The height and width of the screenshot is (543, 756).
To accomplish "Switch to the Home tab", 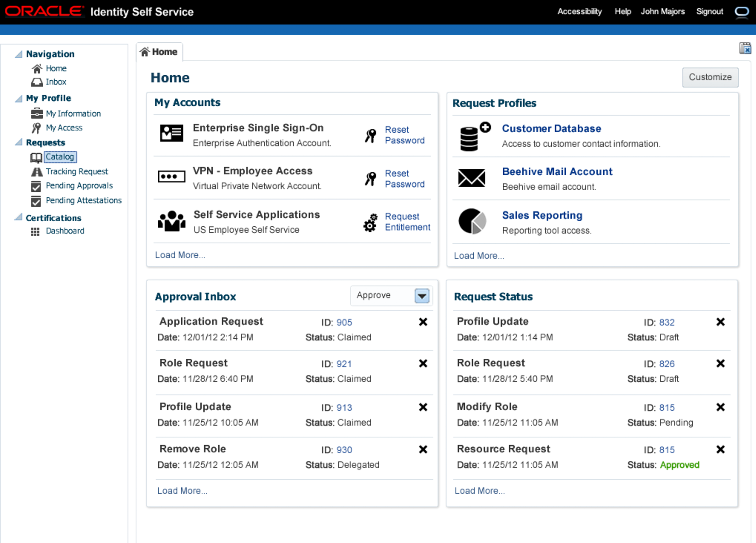I will coord(159,52).
